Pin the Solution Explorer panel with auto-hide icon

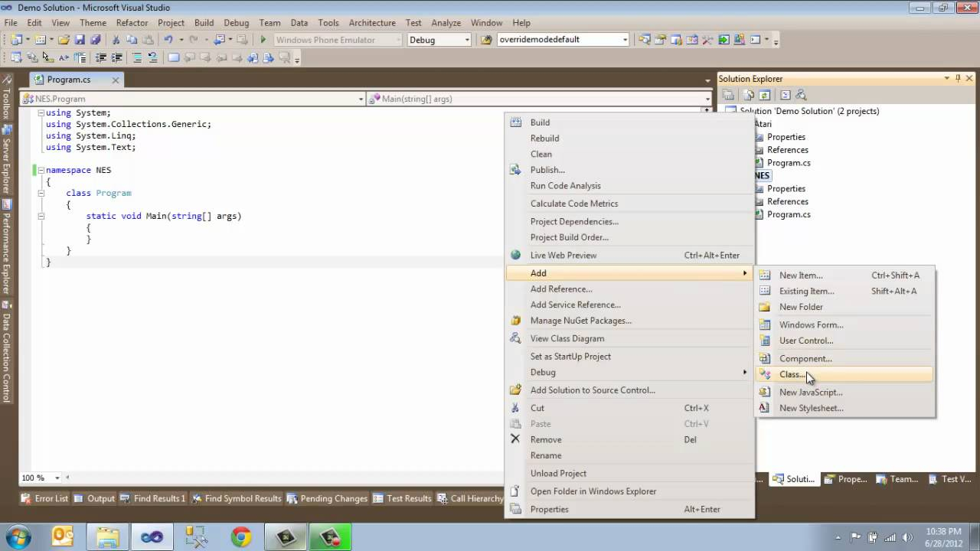tap(958, 78)
